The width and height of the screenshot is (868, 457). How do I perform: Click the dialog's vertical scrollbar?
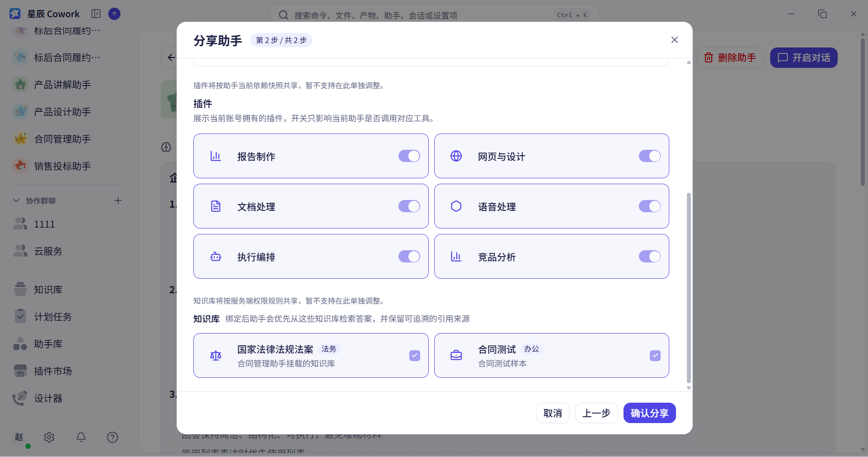pos(689,288)
